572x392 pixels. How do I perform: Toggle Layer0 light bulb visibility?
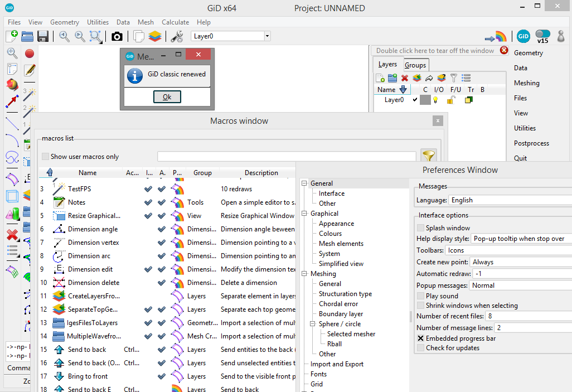coord(435,100)
